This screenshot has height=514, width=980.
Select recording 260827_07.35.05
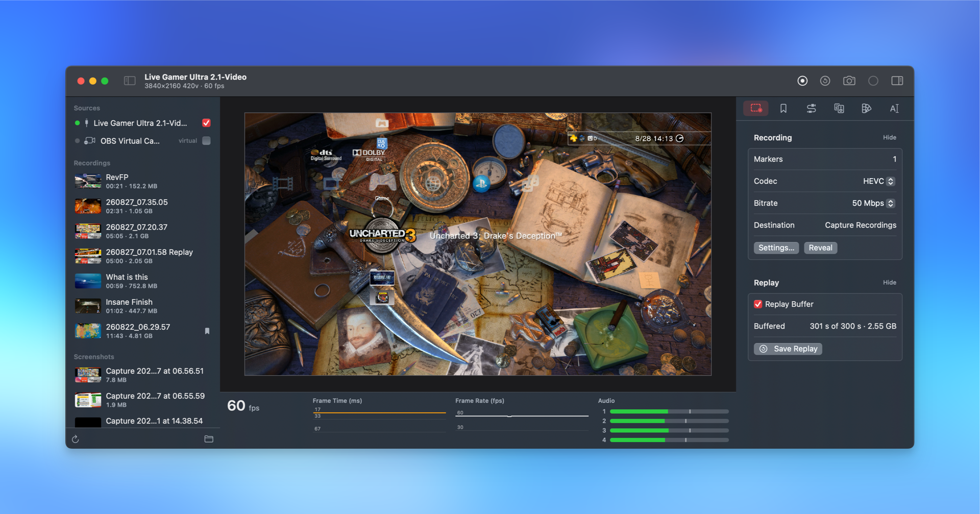(x=143, y=206)
